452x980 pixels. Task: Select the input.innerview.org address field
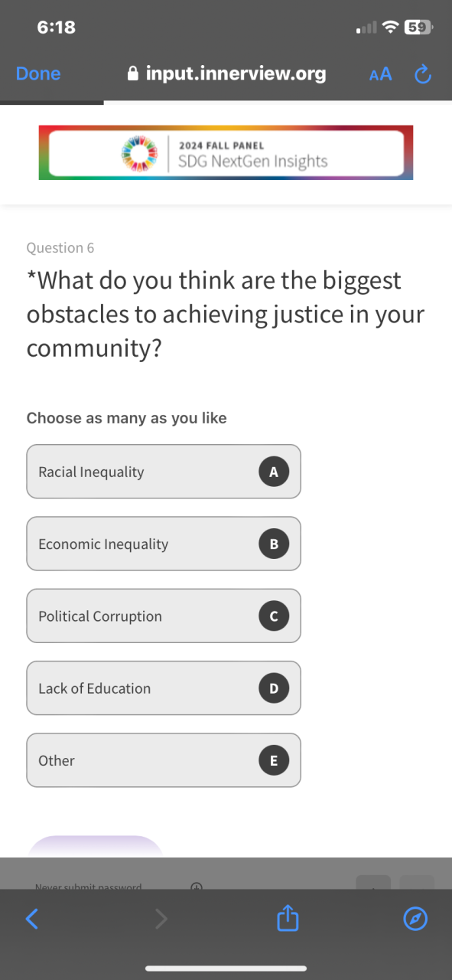(x=226, y=73)
